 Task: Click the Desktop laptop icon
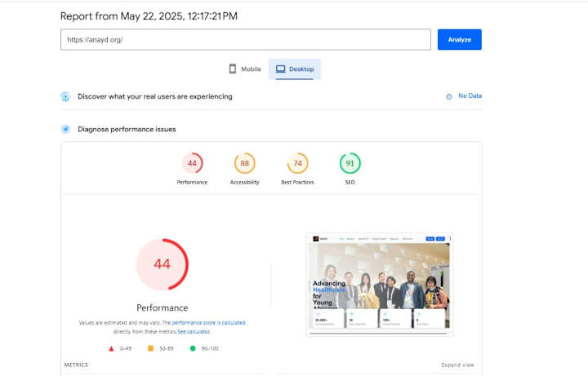point(280,69)
